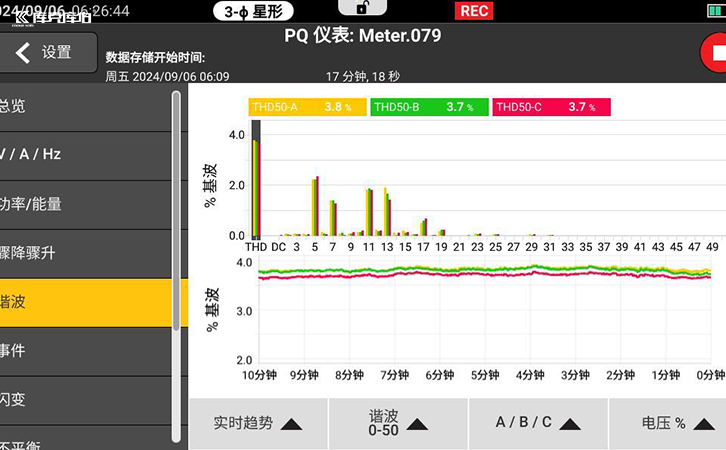The width and height of the screenshot is (726, 450).
Task: Select the 7th harmonic bar group
Action: tap(333, 218)
